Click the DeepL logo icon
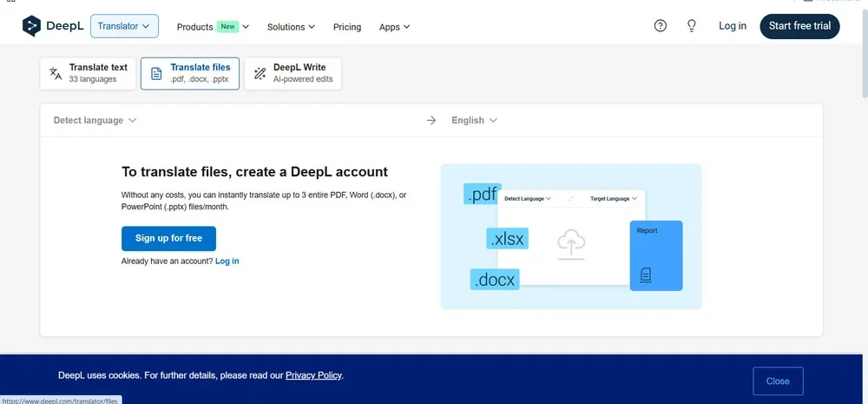Image resolution: width=868 pixels, height=404 pixels. click(x=32, y=26)
